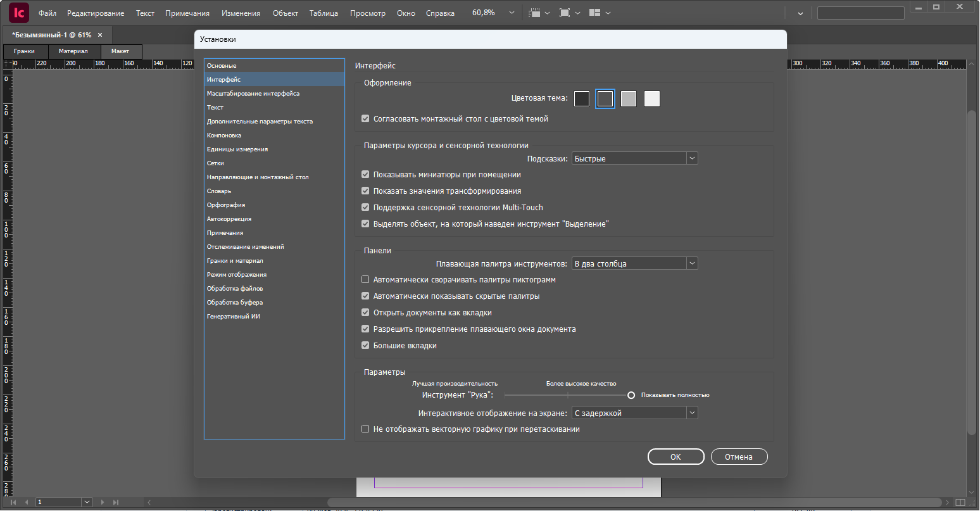This screenshot has height=511, width=980.
Task: Close the Безымянный-1 document tab
Action: [100, 35]
